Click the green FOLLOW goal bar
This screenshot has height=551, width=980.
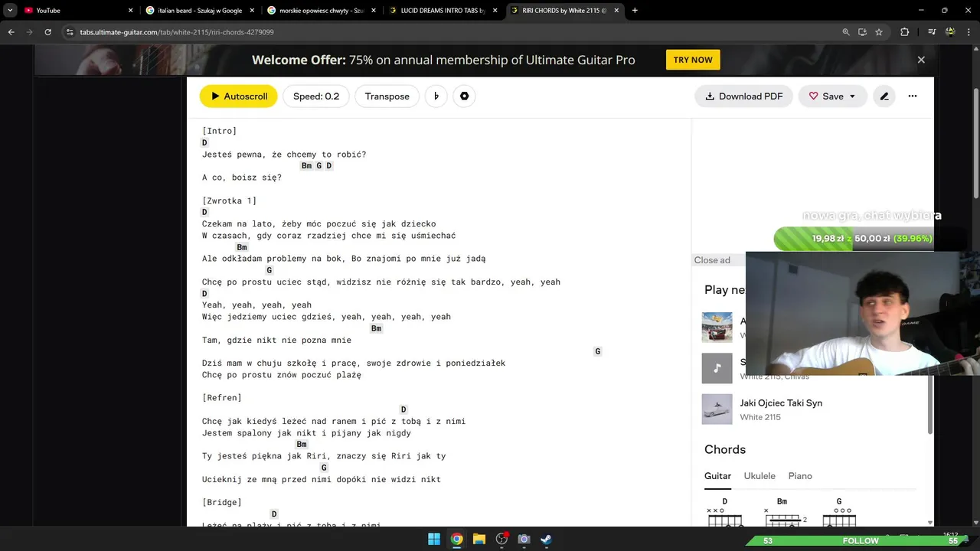coord(861,541)
